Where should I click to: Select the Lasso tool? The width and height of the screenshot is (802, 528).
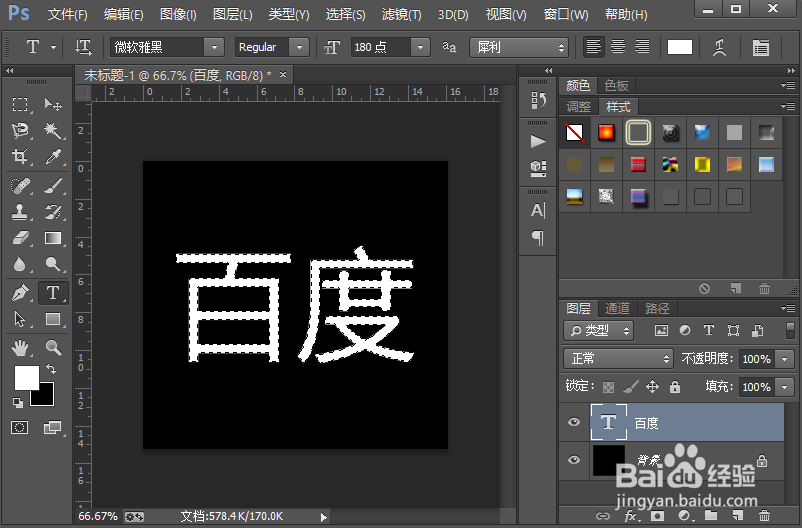click(x=20, y=130)
